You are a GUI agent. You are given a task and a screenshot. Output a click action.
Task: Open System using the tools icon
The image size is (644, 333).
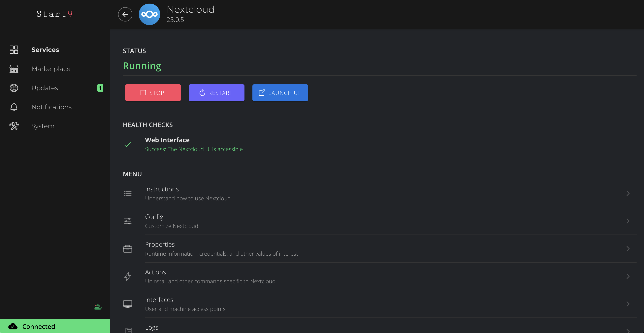click(x=14, y=126)
